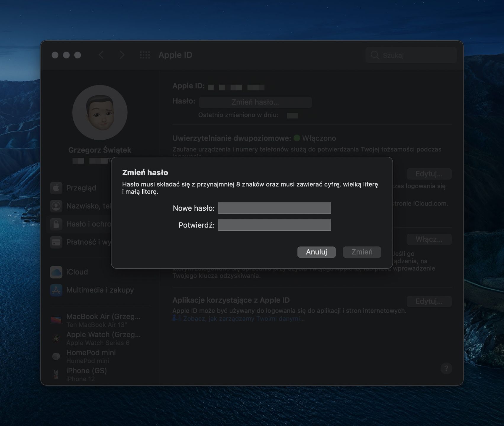Open iCloud via its cloud icon
The width and height of the screenshot is (504, 426).
[56, 272]
